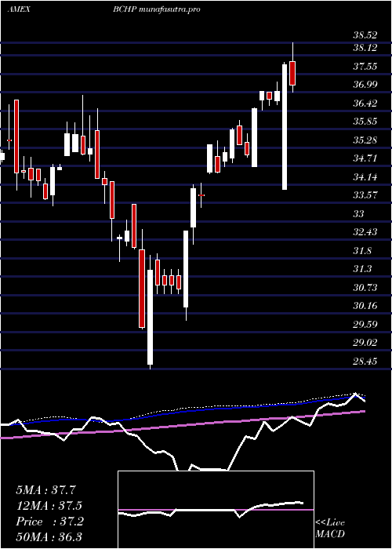Select the 34.71 price axis label

365,158
